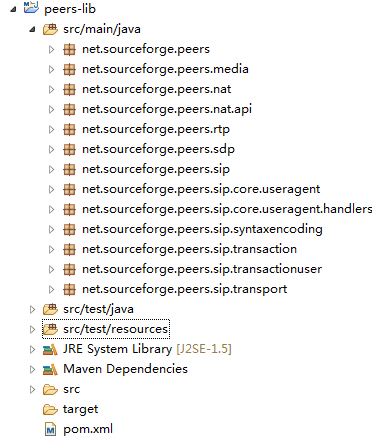The width and height of the screenshot is (378, 442).
Task: Select the peers-lib project label
Action: pyautogui.click(x=70, y=9)
